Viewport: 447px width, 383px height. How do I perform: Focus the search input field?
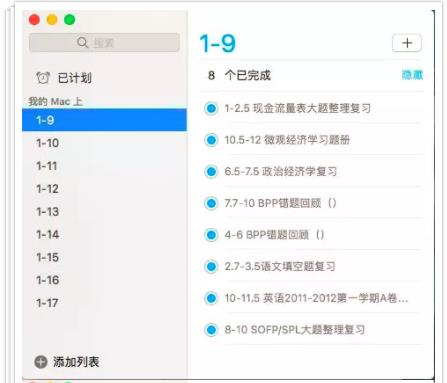click(104, 43)
